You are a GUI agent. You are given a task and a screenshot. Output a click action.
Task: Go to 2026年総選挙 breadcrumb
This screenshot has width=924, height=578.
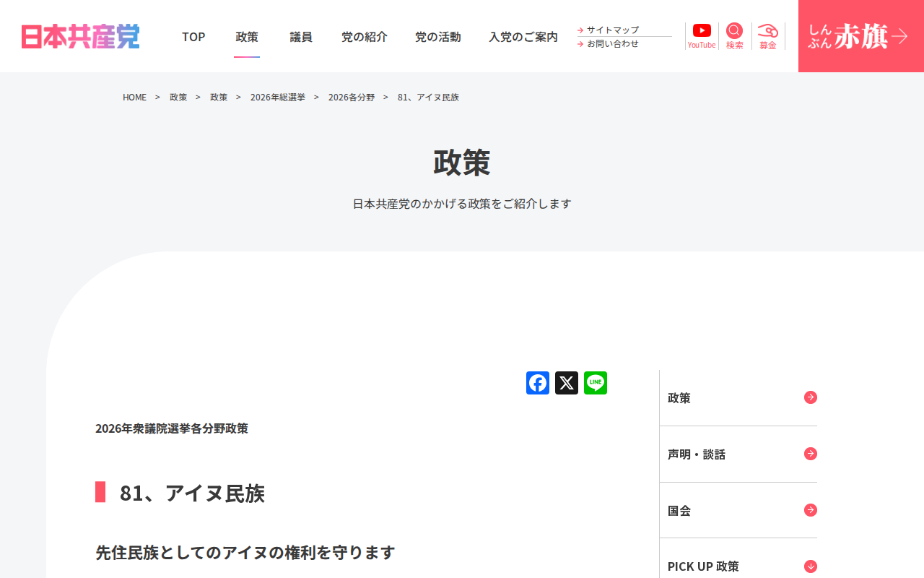[278, 97]
